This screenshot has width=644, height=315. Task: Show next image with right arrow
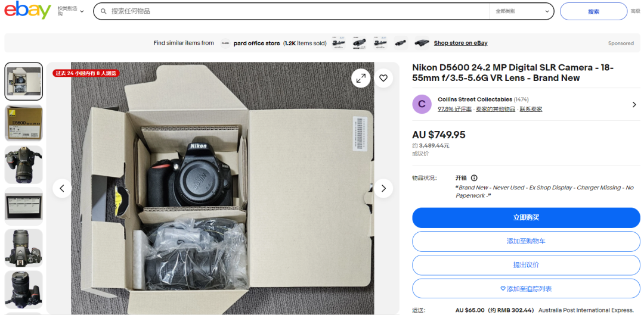tap(383, 188)
